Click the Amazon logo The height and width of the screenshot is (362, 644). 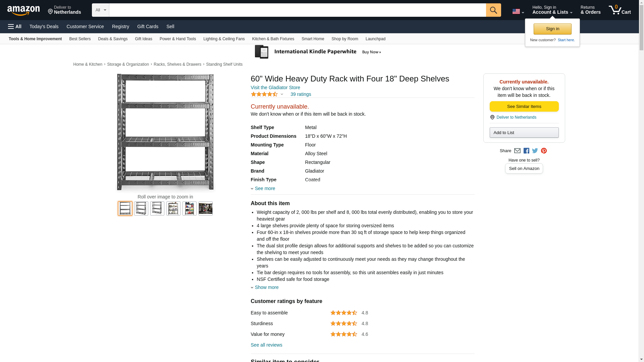(23, 10)
